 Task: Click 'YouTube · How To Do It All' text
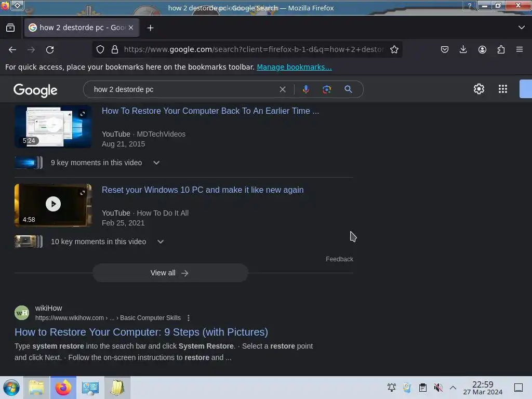145,213
